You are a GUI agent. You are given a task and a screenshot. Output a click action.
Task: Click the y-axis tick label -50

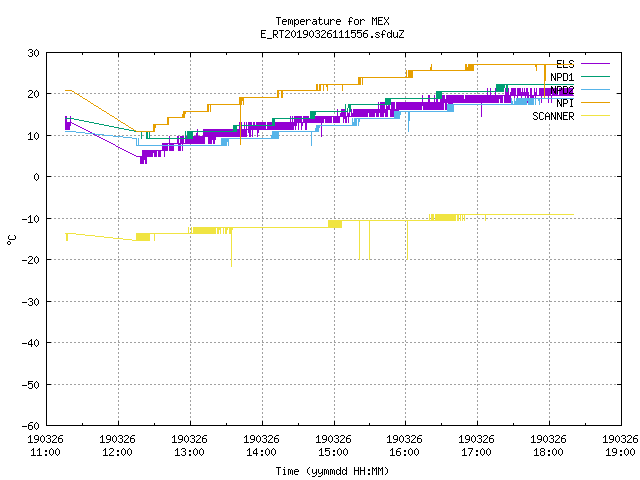31,384
